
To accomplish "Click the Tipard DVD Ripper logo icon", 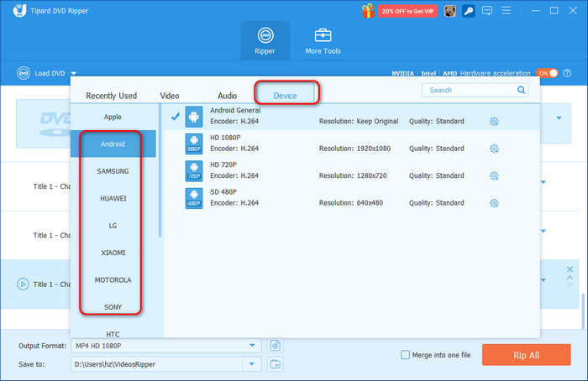I will pos(19,10).
